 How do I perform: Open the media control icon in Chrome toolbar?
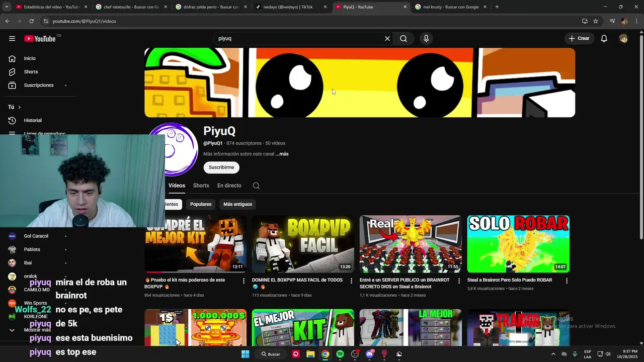pos(612,21)
